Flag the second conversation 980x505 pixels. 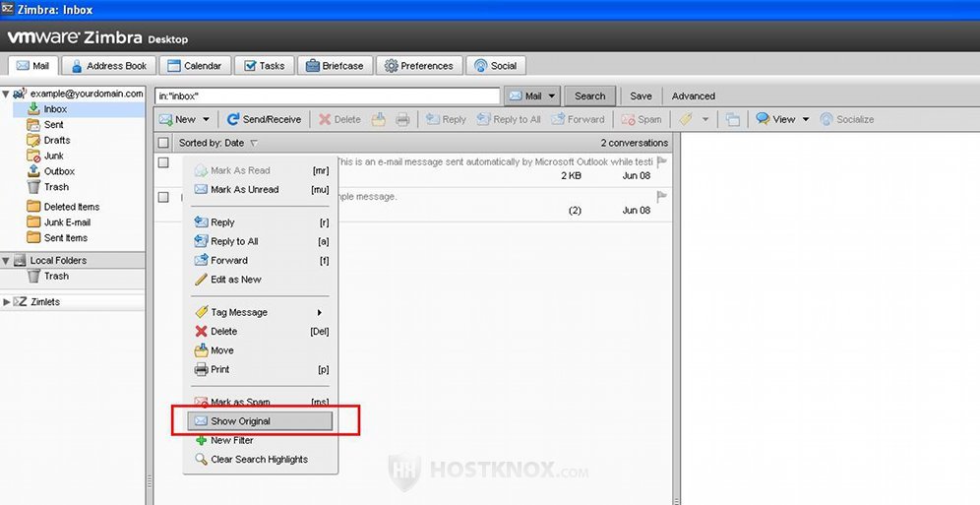point(662,197)
